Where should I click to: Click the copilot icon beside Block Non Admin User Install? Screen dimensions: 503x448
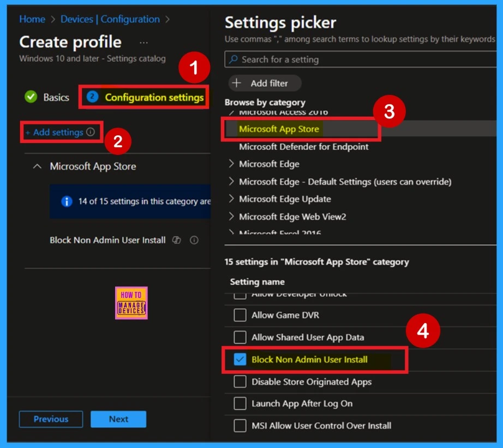(176, 240)
